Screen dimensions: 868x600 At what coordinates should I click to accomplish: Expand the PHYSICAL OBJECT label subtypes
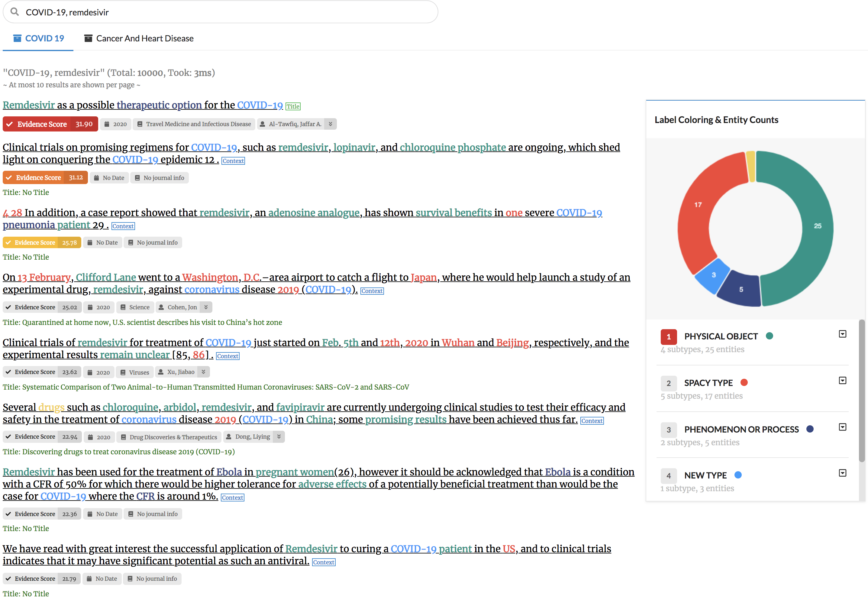842,334
